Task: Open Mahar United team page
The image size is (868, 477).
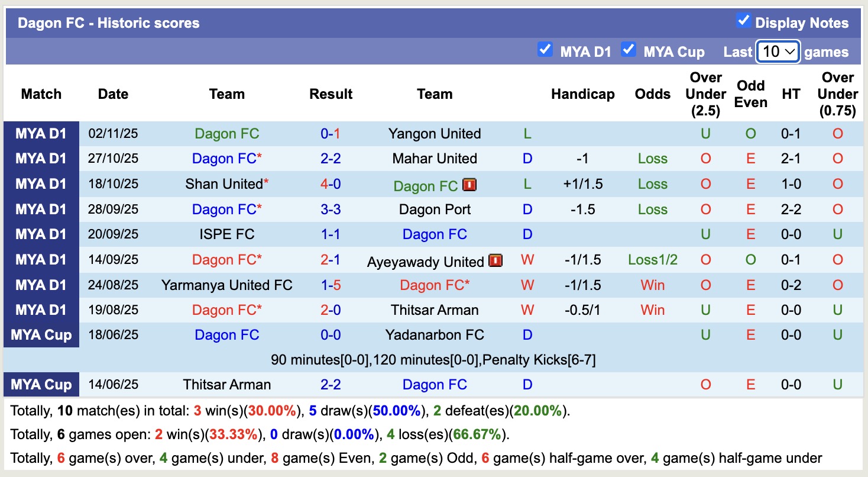Action: point(435,159)
